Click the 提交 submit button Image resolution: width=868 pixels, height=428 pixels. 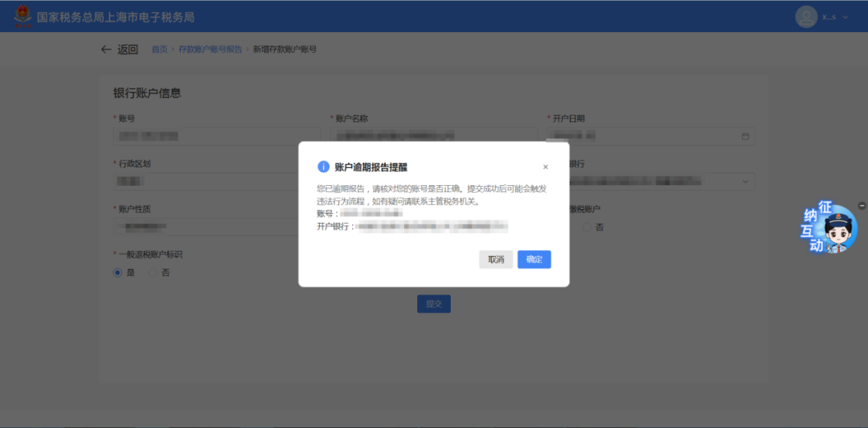point(433,304)
